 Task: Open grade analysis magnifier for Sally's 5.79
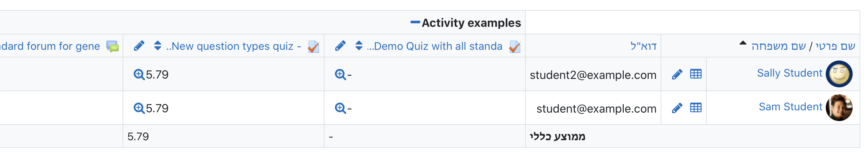pyautogui.click(x=139, y=74)
